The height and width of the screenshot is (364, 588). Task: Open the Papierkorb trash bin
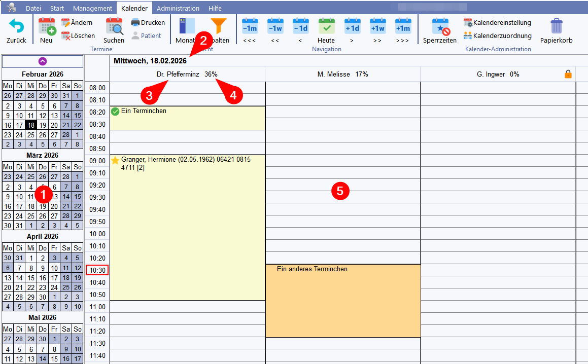click(x=556, y=26)
